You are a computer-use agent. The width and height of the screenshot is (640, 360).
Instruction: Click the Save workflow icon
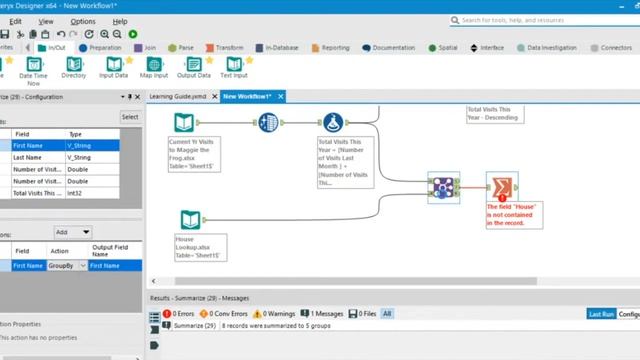tap(4, 34)
